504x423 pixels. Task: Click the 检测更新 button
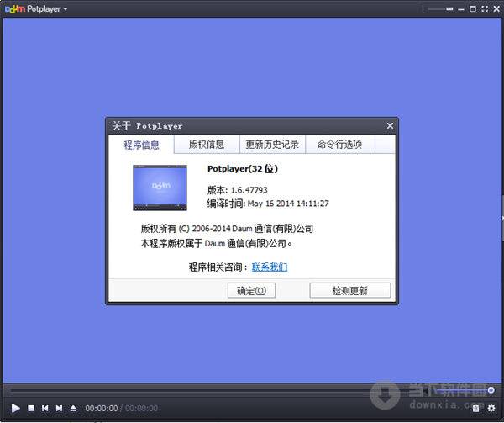[350, 290]
